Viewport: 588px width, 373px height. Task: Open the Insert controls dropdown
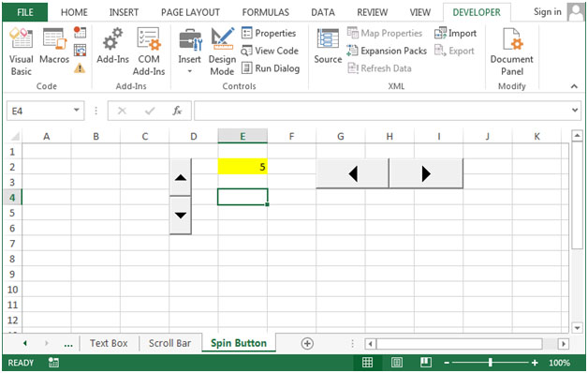tap(190, 52)
